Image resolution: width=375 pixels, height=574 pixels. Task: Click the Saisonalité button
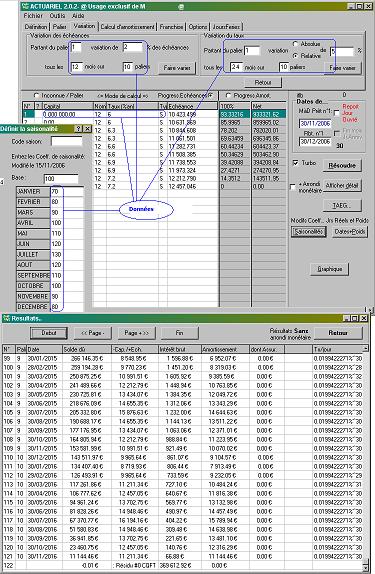click(308, 232)
